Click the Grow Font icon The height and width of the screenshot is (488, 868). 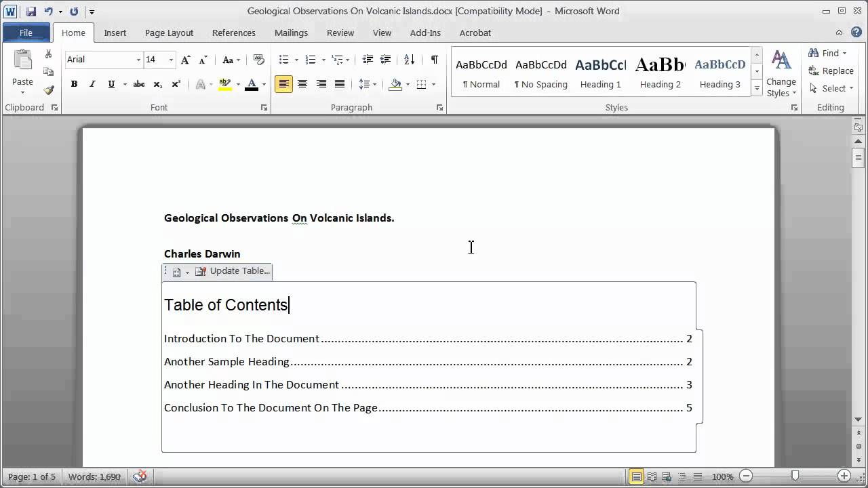point(185,60)
